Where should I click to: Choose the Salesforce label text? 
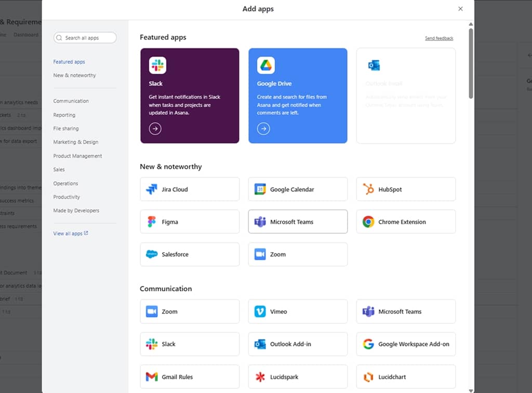tap(175, 255)
